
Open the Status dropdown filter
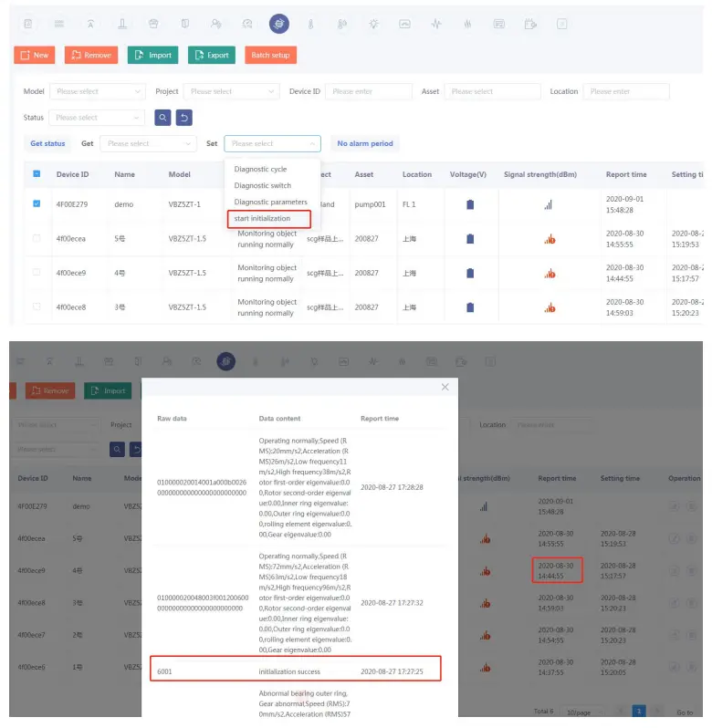(x=97, y=118)
